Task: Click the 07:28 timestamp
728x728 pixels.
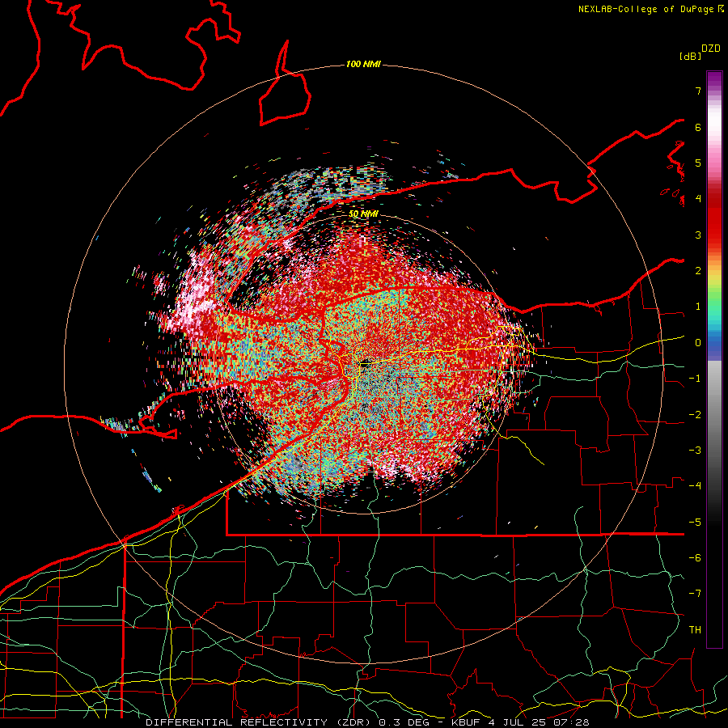Action: [x=572, y=722]
